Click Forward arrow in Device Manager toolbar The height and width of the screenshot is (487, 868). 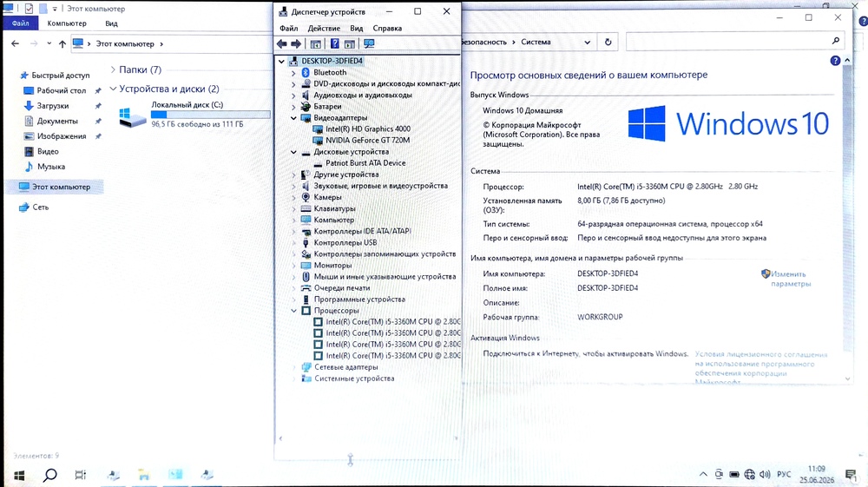pos(296,43)
